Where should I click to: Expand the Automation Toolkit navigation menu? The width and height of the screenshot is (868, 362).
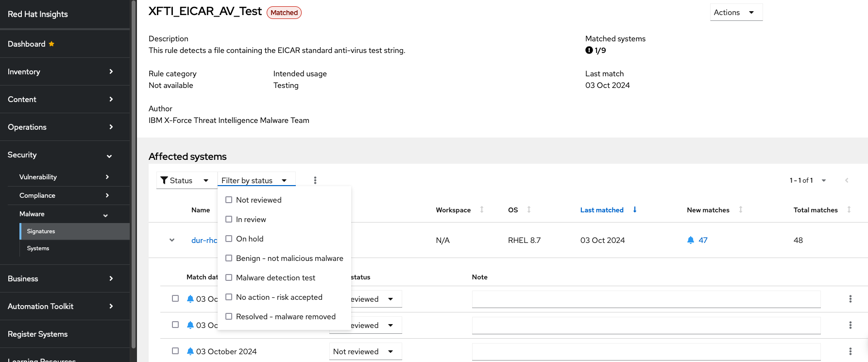[x=65, y=307]
